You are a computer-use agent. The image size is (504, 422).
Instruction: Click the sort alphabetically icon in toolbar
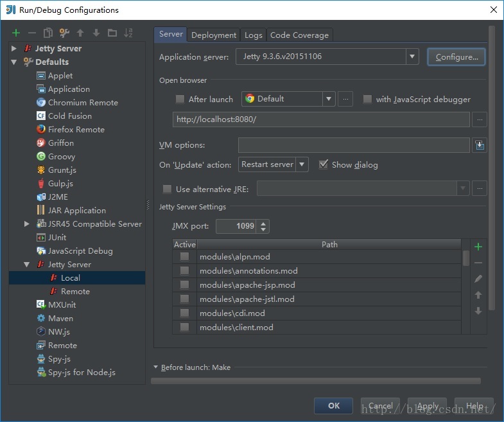point(128,33)
